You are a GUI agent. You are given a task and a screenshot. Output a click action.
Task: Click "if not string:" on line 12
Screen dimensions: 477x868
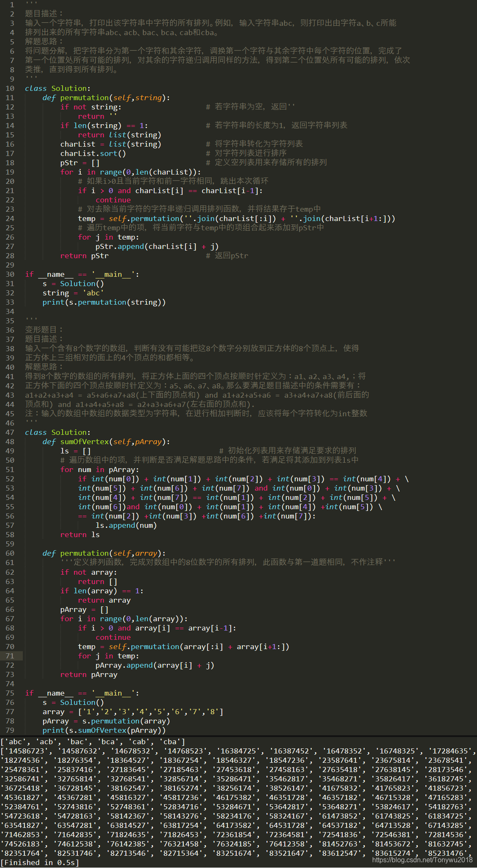click(x=91, y=107)
